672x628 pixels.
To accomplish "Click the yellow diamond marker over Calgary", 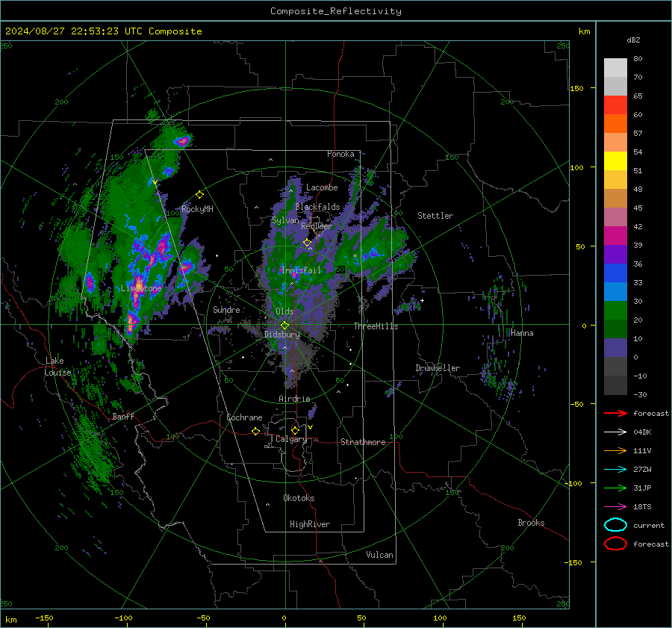I will click(x=295, y=430).
